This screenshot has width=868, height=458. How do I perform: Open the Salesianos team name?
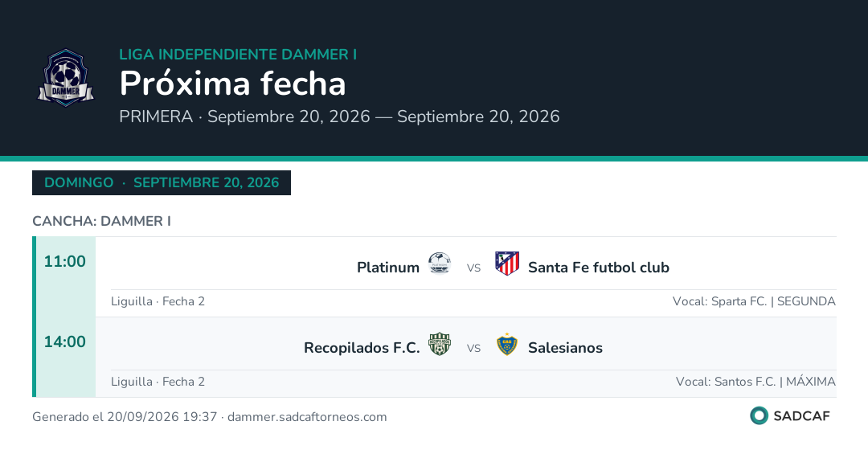click(x=565, y=348)
